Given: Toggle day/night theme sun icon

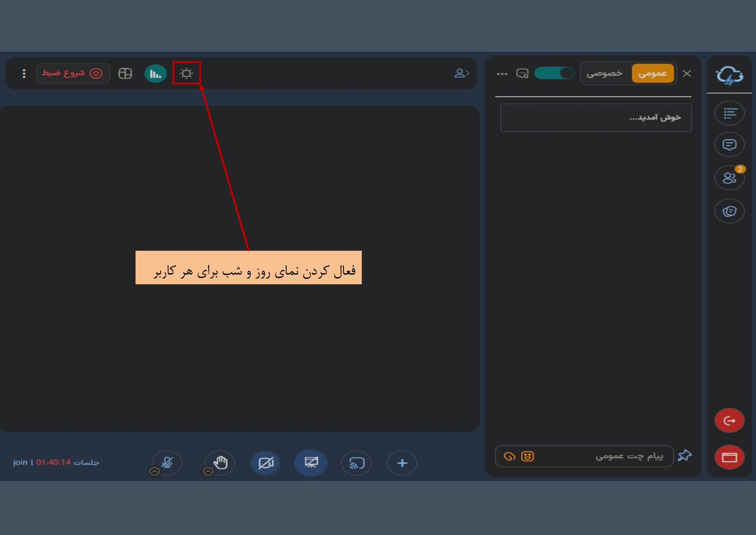Looking at the screenshot, I should pyautogui.click(x=187, y=73).
